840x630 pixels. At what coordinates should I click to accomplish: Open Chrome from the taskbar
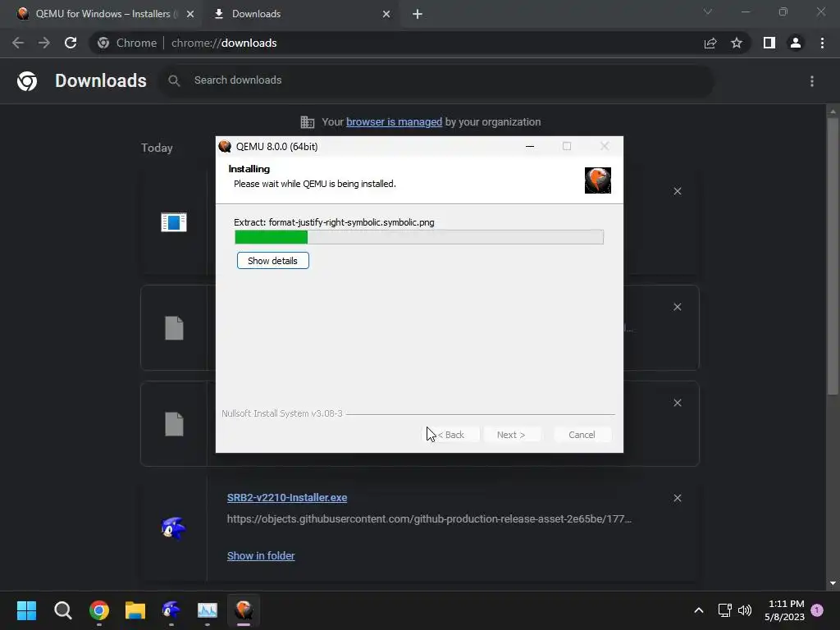point(99,610)
